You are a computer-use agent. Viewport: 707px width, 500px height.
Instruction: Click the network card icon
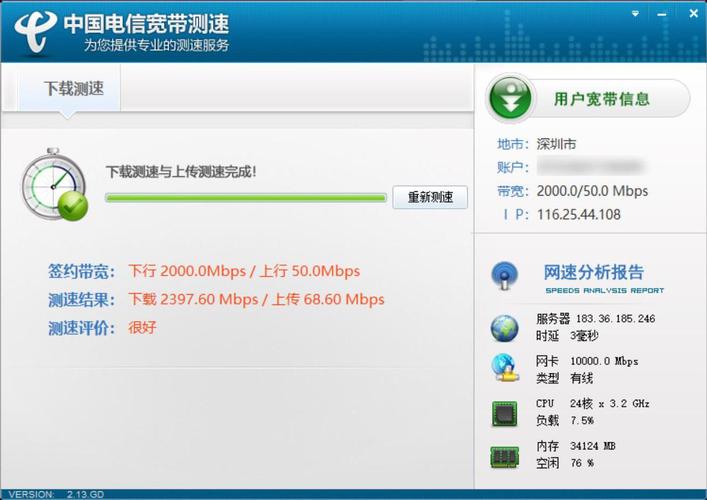click(x=504, y=368)
